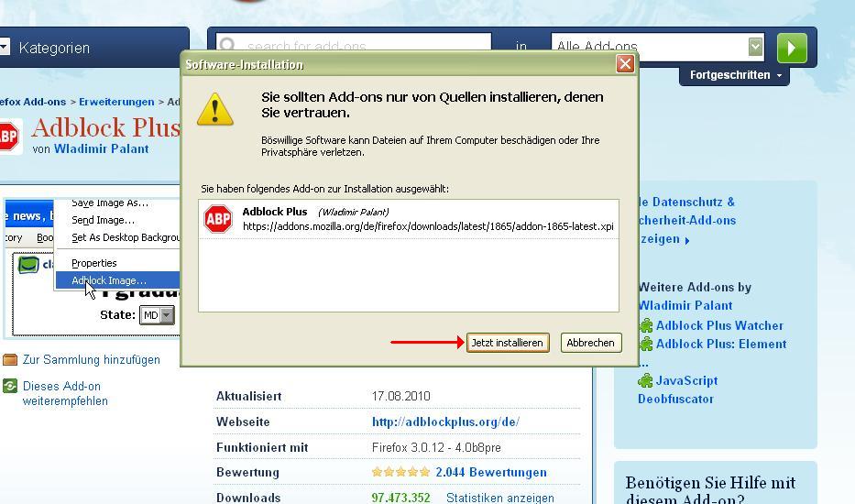The image size is (855, 504).
Task: Open the State MD dropdown
Action: (157, 314)
